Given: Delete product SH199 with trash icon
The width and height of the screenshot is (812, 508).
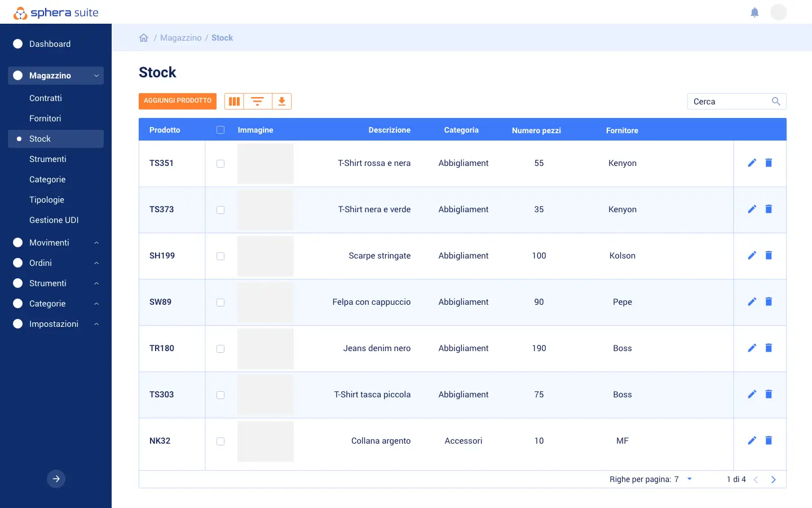Looking at the screenshot, I should [769, 256].
